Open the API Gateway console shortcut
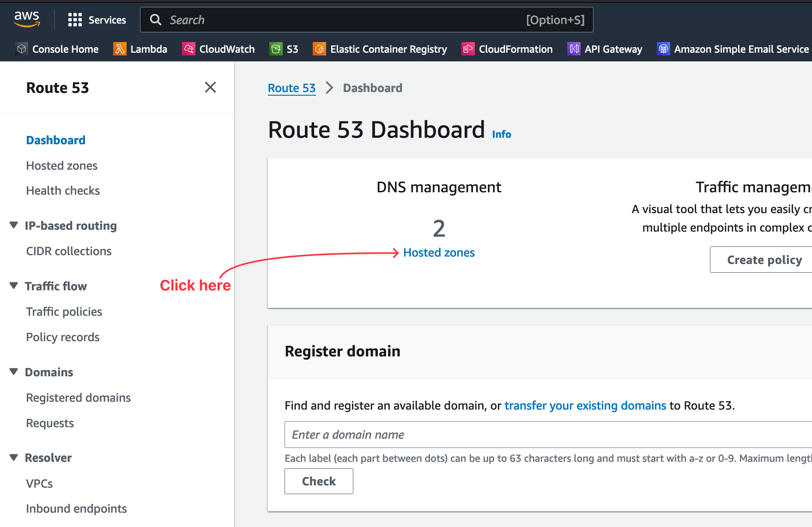The height and width of the screenshot is (527, 812). [604, 49]
